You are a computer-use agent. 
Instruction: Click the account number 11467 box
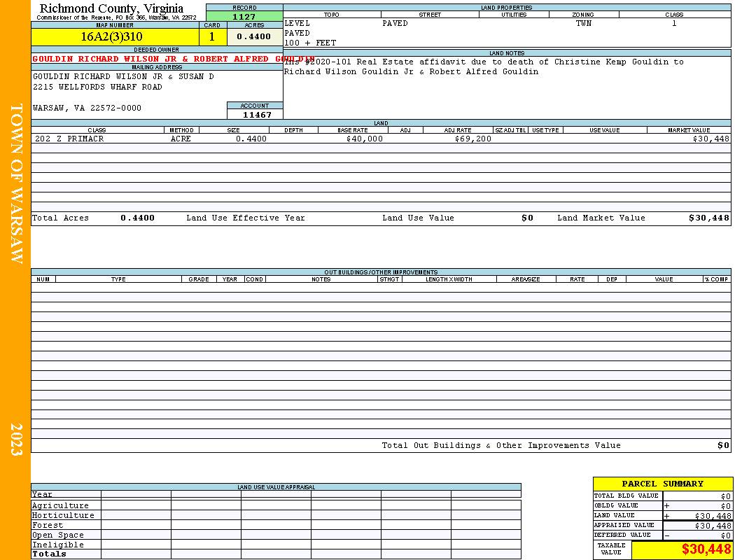coord(255,114)
